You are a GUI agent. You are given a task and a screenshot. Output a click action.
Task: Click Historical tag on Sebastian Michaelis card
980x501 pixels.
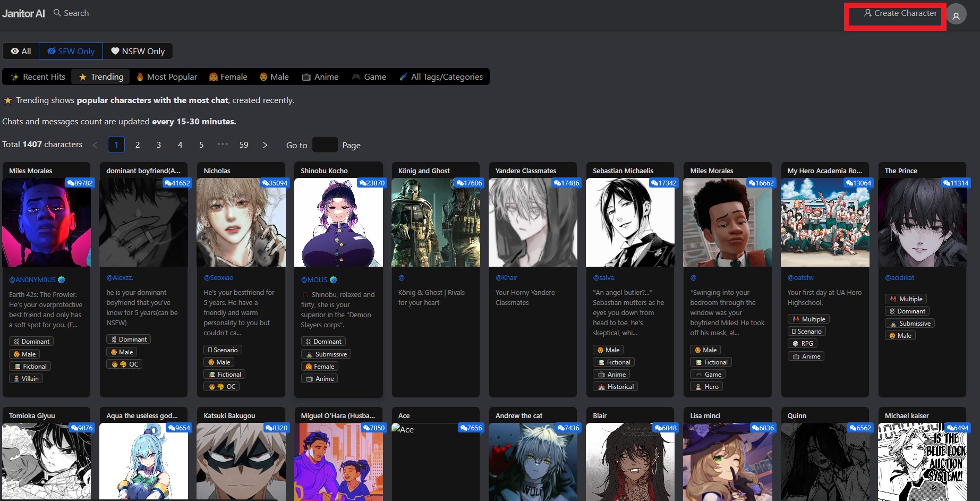pyautogui.click(x=615, y=387)
